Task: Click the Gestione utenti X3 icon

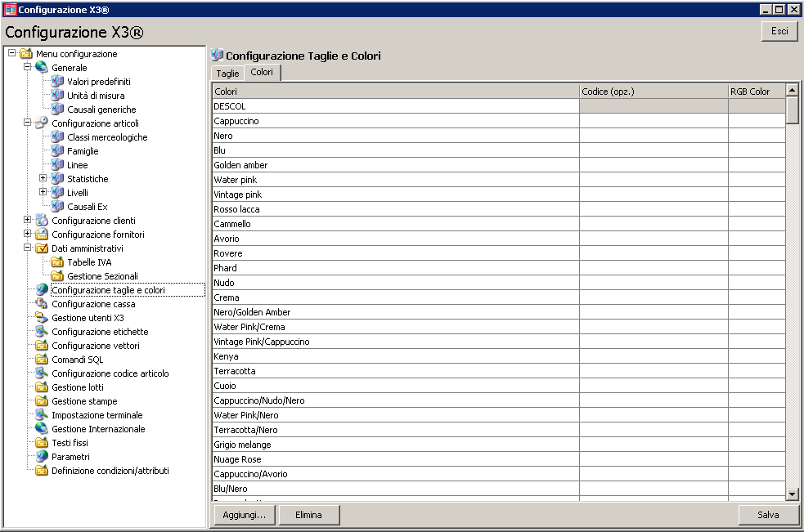Action: [42, 317]
